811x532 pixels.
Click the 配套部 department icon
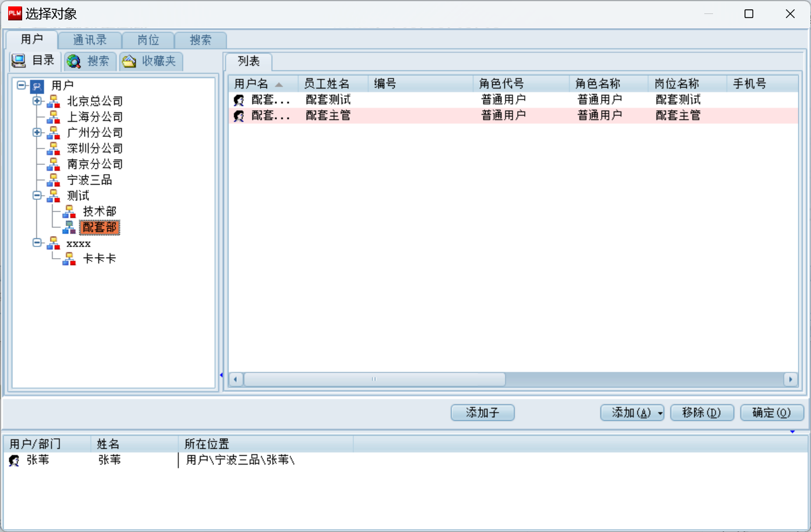point(69,227)
